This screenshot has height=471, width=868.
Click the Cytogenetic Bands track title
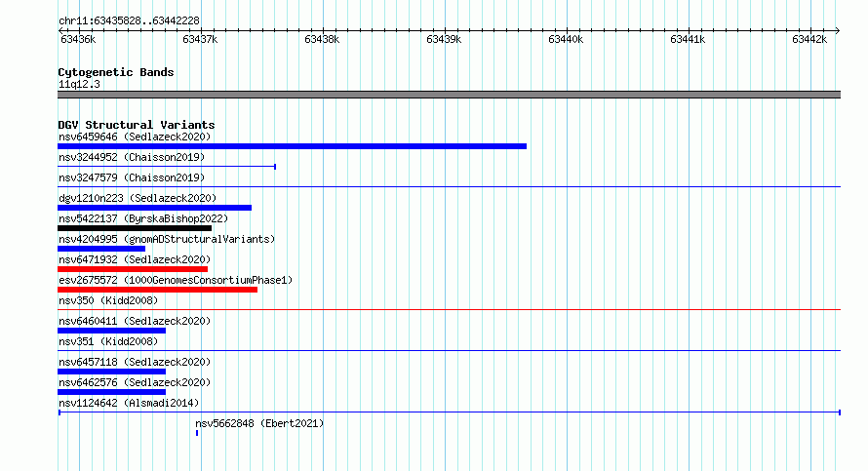116,72
